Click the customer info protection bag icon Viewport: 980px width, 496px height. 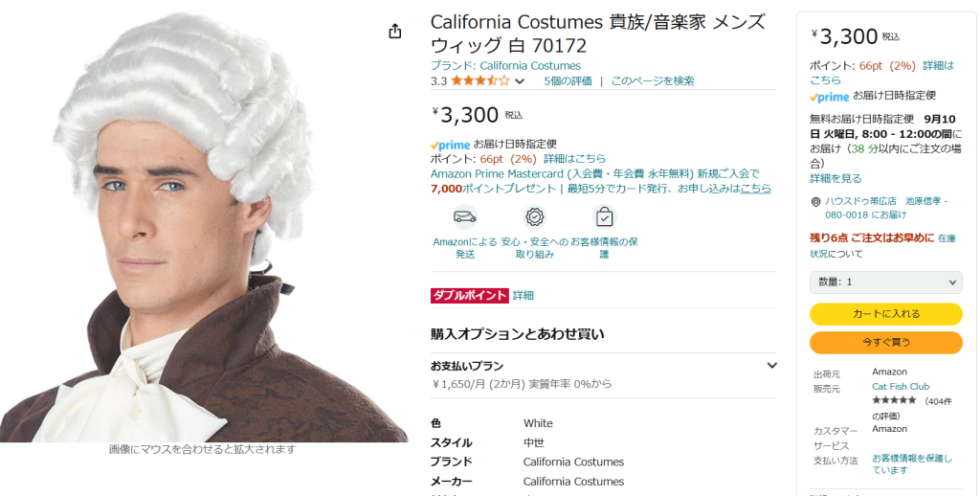[604, 217]
